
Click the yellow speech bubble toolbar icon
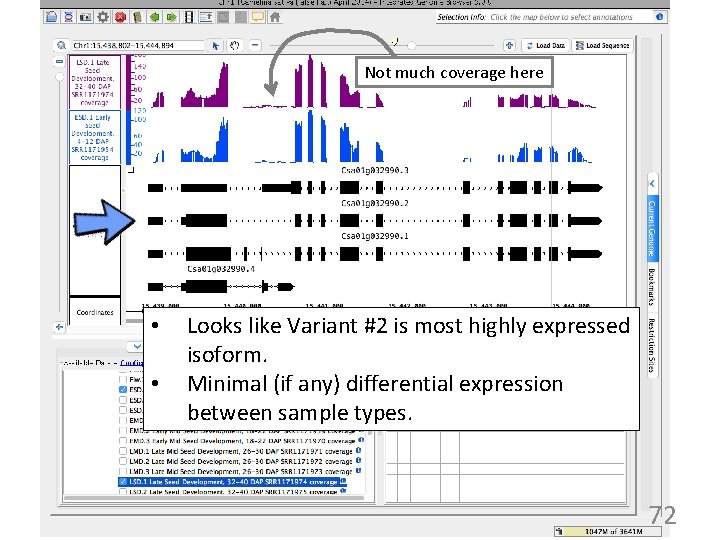coord(258,17)
